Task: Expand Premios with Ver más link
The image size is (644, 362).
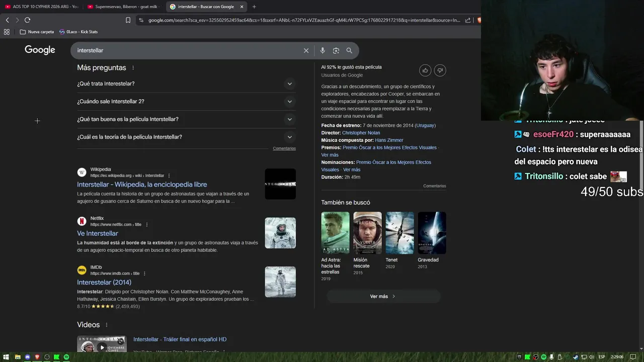Action: (x=330, y=155)
